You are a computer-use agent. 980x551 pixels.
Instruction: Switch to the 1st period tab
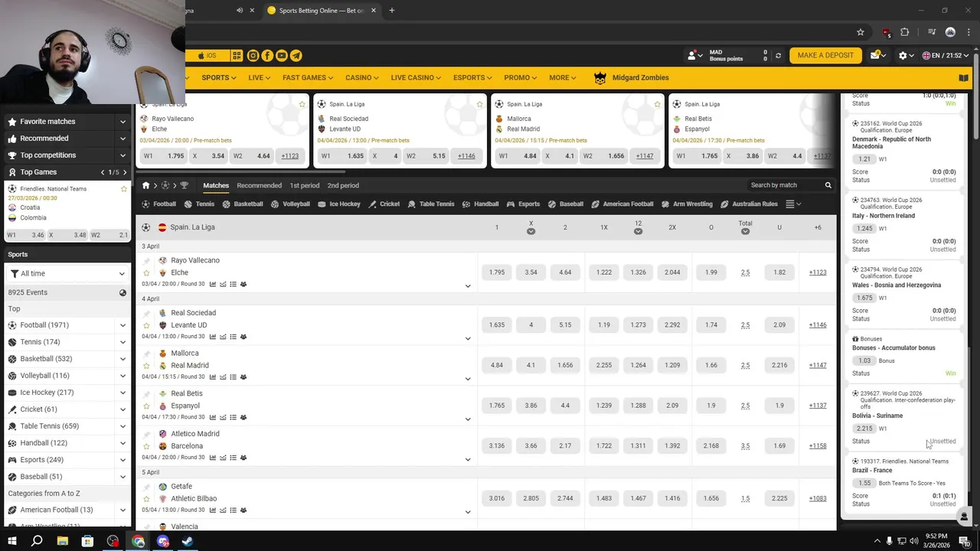304,185
